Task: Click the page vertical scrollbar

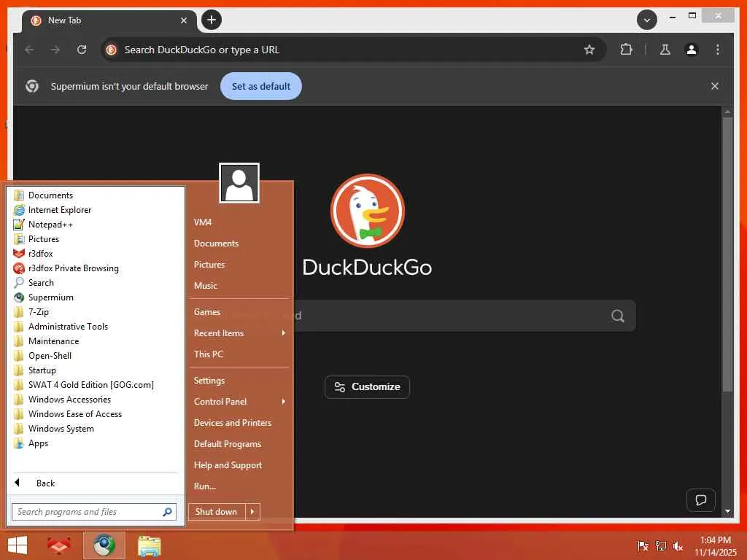Action: click(727, 254)
